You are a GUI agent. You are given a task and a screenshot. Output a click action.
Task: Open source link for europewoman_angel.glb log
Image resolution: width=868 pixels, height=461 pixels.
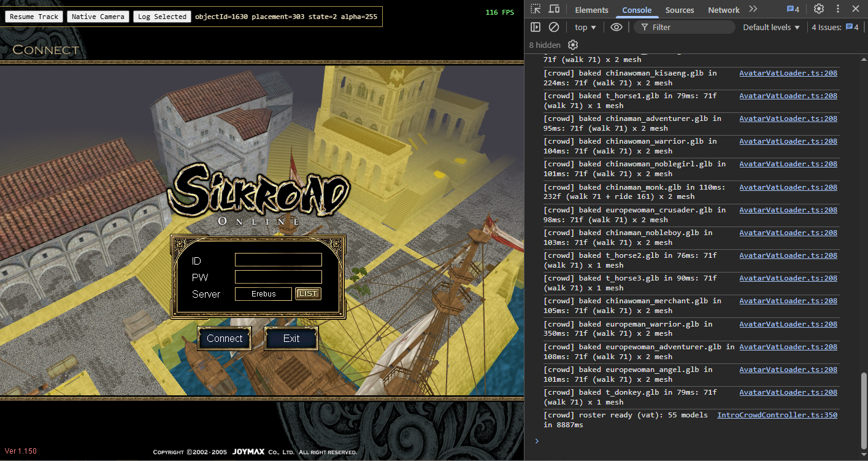pyautogui.click(x=788, y=370)
